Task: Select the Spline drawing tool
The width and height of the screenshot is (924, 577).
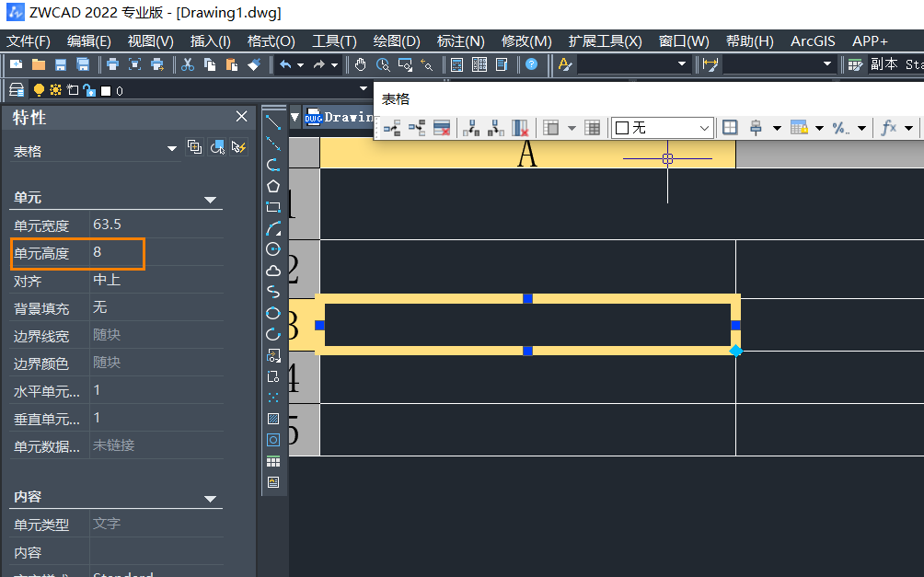Action: click(x=273, y=292)
